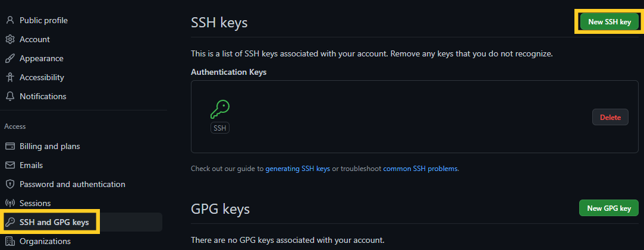
Task: Delete the listed SSH authentication key
Action: click(x=610, y=117)
